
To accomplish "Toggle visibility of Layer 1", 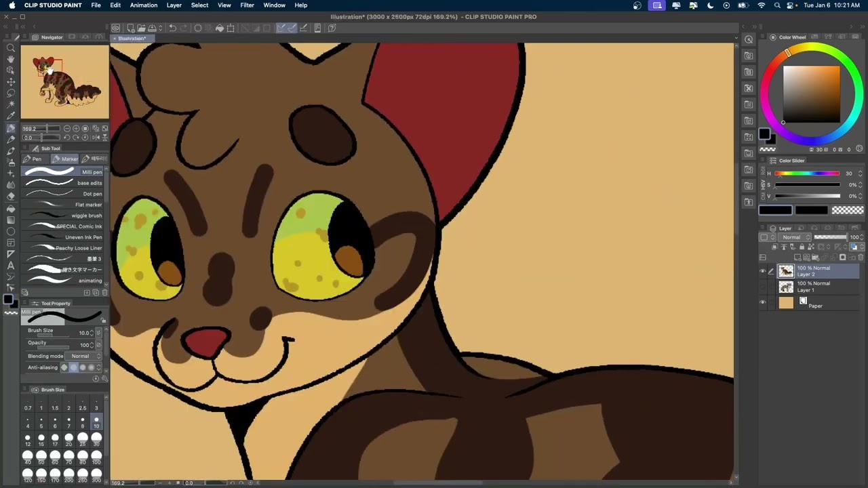I will tap(762, 287).
